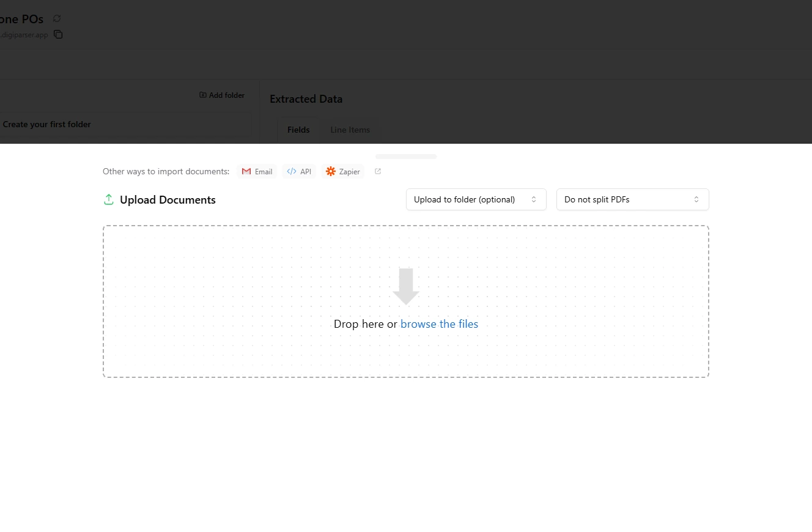Choose Email import option
Image resolution: width=812 pixels, height=532 pixels.
257,171
